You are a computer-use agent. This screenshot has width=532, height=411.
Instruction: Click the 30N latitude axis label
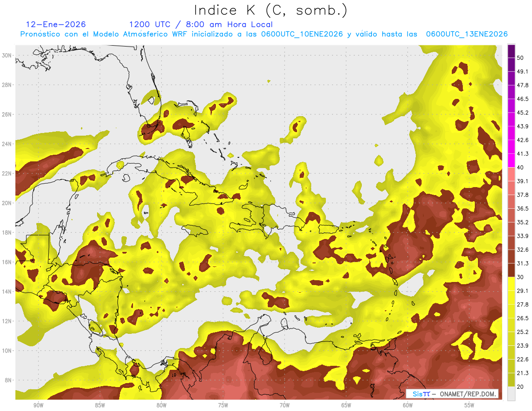coord(7,55)
